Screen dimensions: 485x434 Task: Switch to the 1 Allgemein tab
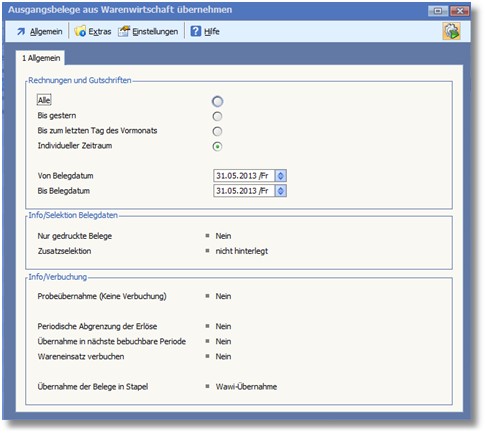coord(41,58)
